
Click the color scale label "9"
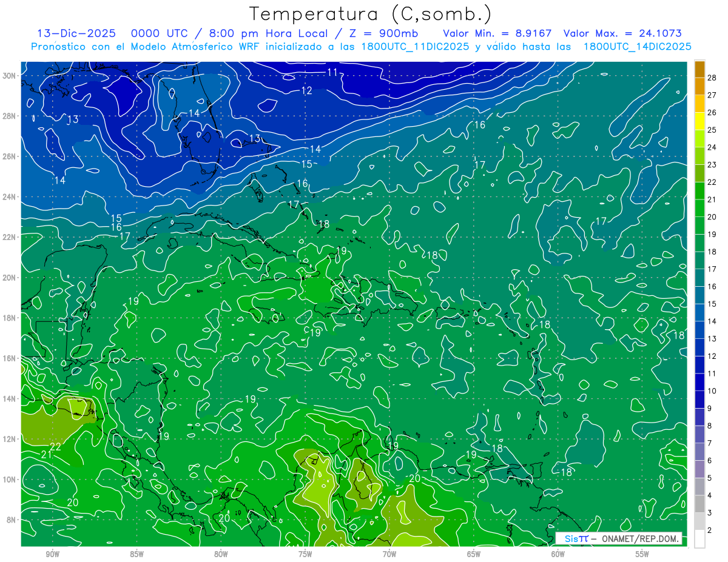(x=710, y=409)
